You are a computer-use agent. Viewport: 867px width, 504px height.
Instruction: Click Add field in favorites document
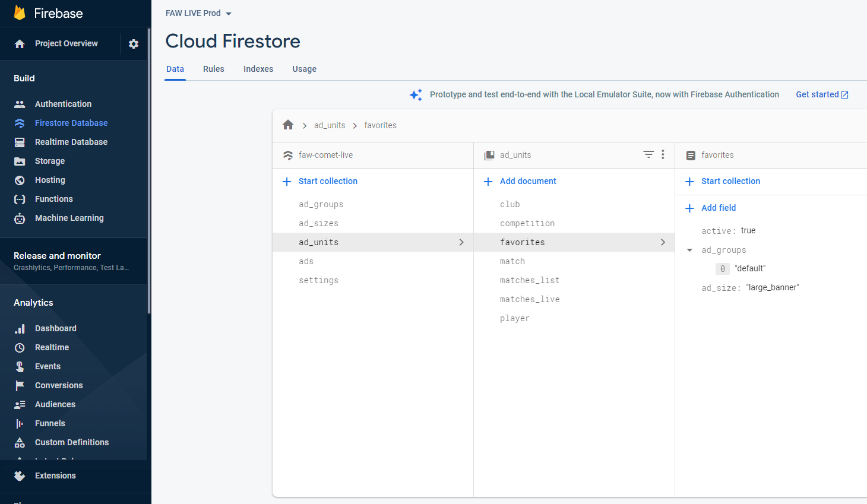click(x=718, y=208)
